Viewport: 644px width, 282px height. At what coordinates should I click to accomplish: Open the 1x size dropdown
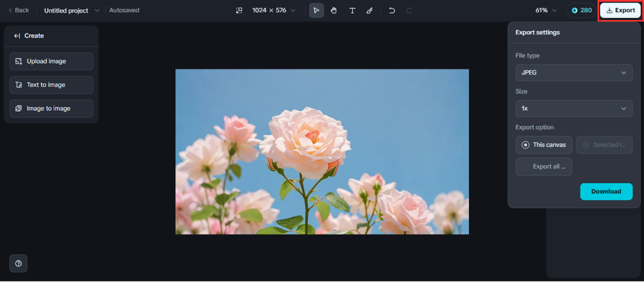(x=574, y=108)
